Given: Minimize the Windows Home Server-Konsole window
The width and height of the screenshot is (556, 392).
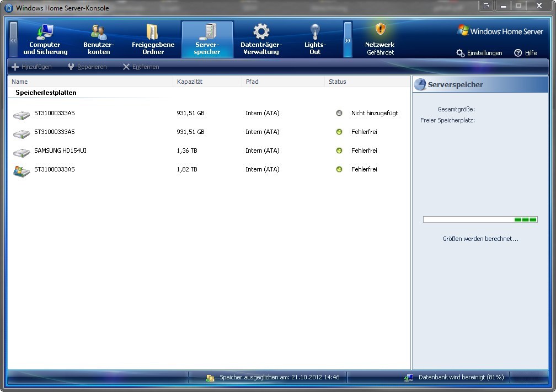Looking at the screenshot, I should point(503,6).
